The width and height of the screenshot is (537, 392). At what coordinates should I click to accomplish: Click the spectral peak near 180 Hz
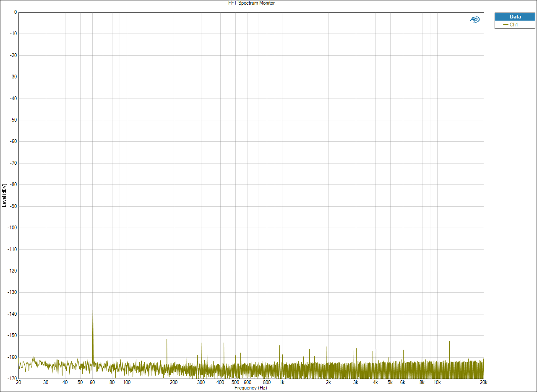point(167,340)
